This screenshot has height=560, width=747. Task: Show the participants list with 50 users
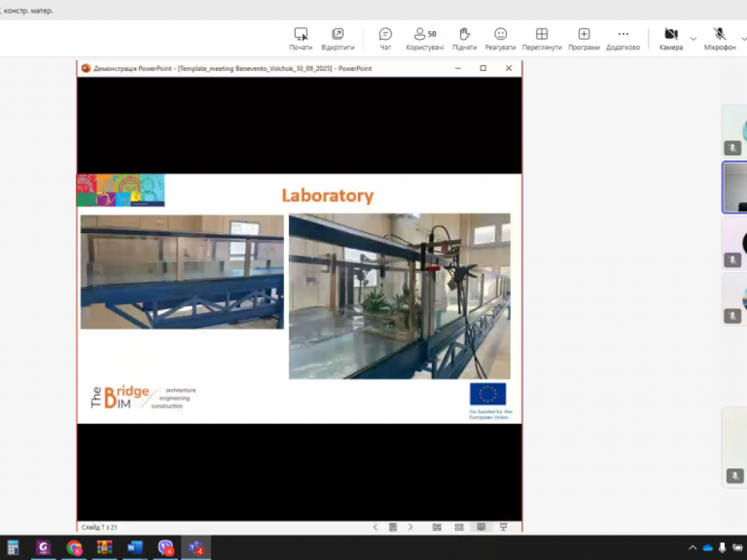click(425, 39)
